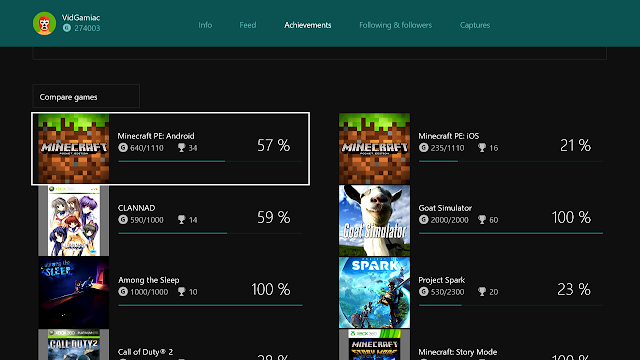This screenshot has width=640, height=360.
Task: Click gamerscore icon next to 235/1110
Action: coord(424,148)
